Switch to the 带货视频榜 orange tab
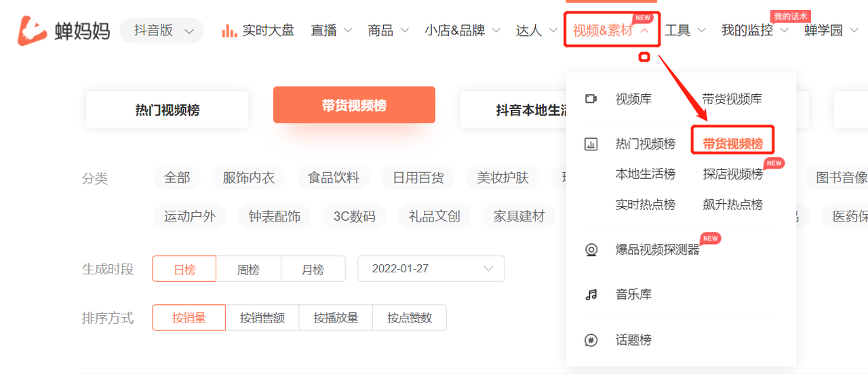This screenshot has width=868, height=374. [354, 105]
